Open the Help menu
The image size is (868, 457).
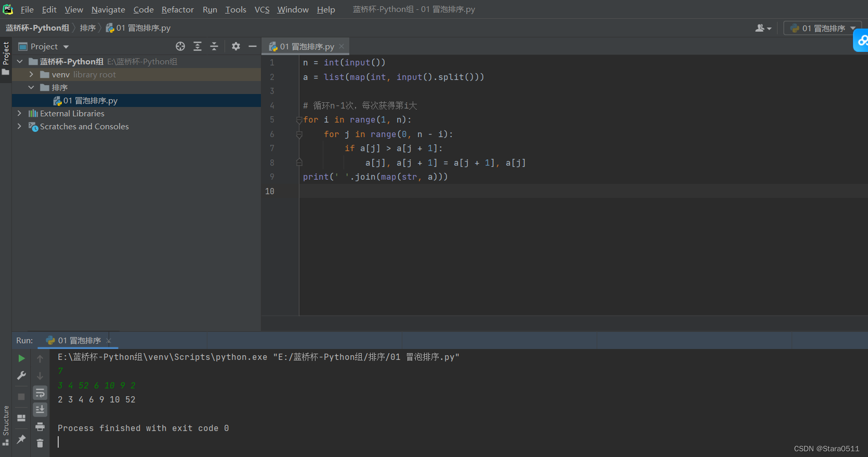click(326, 9)
